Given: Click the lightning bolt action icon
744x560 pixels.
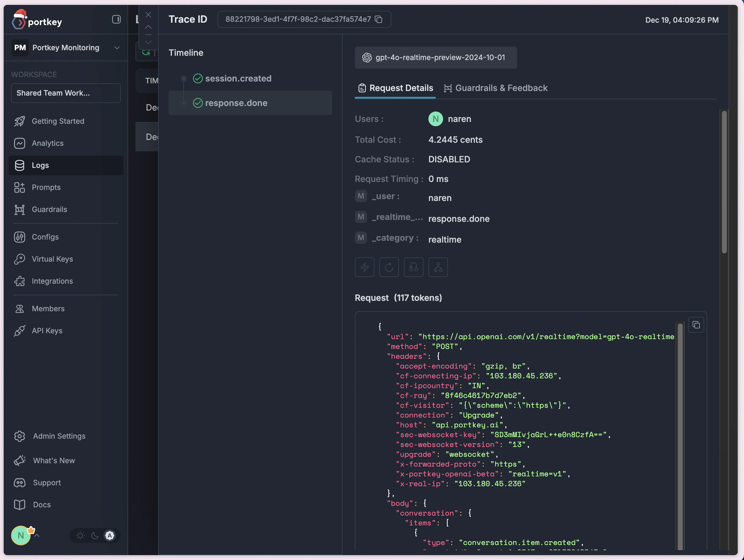Looking at the screenshot, I should coord(364,267).
